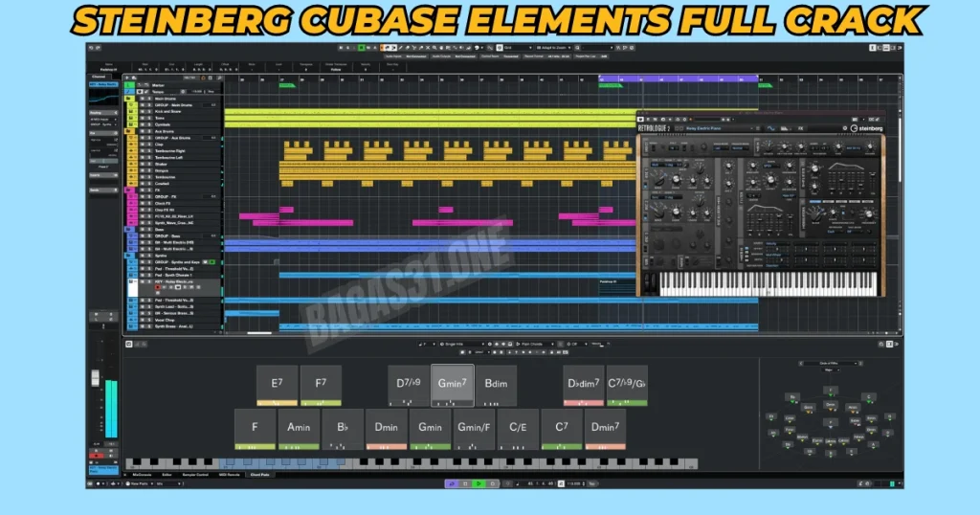Click power icon at Retrologue window top-left

640,119
